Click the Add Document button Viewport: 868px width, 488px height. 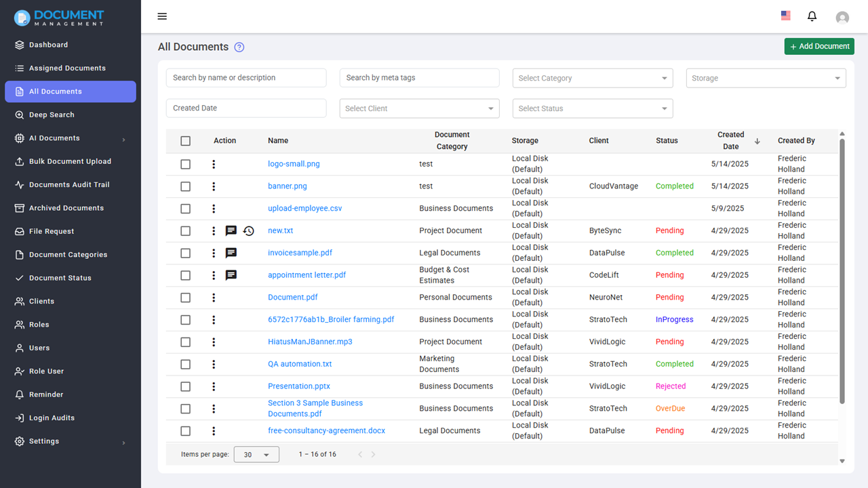click(819, 46)
